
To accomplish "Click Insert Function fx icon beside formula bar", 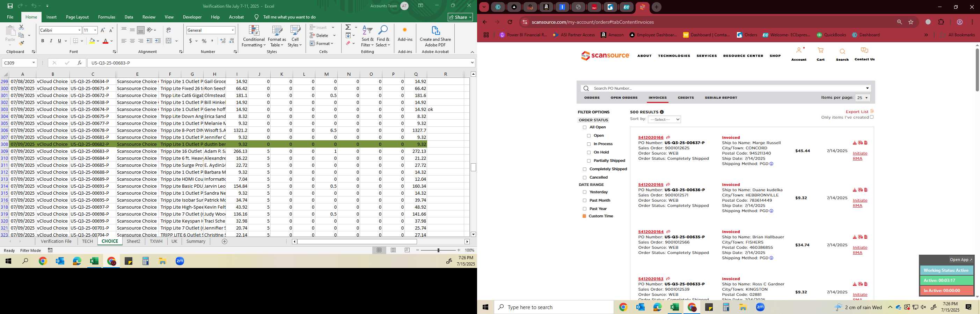I will [x=80, y=63].
